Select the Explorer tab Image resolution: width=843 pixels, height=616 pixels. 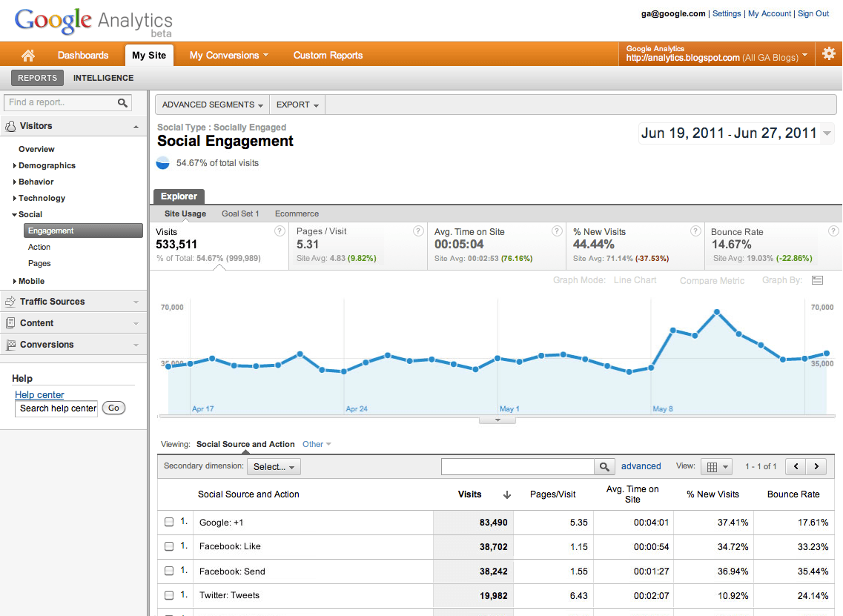click(x=179, y=196)
